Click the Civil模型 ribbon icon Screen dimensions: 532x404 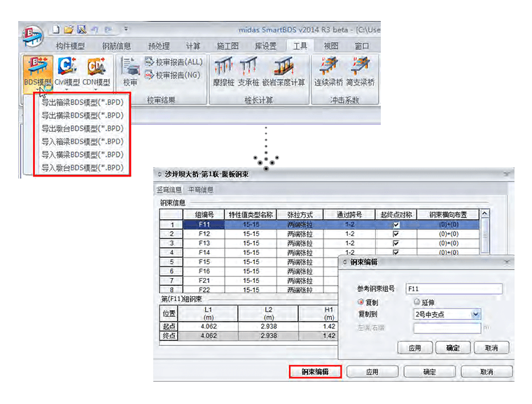66,72
